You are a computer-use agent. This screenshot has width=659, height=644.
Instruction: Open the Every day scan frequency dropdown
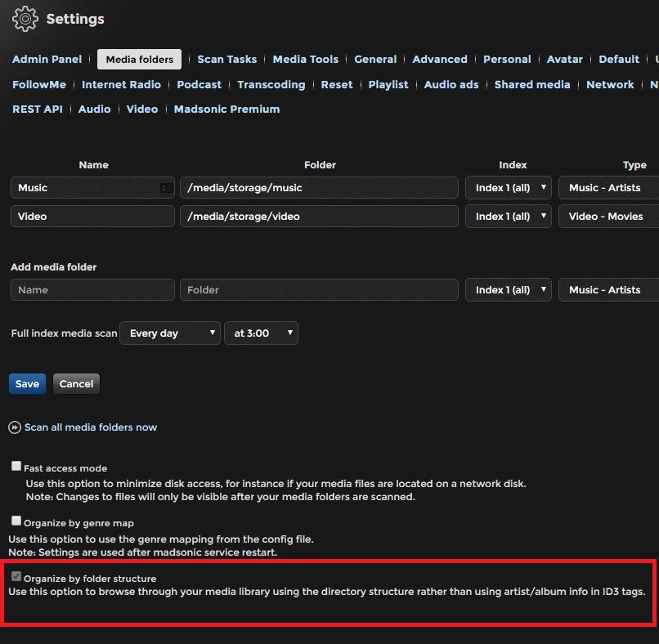pyautogui.click(x=170, y=333)
